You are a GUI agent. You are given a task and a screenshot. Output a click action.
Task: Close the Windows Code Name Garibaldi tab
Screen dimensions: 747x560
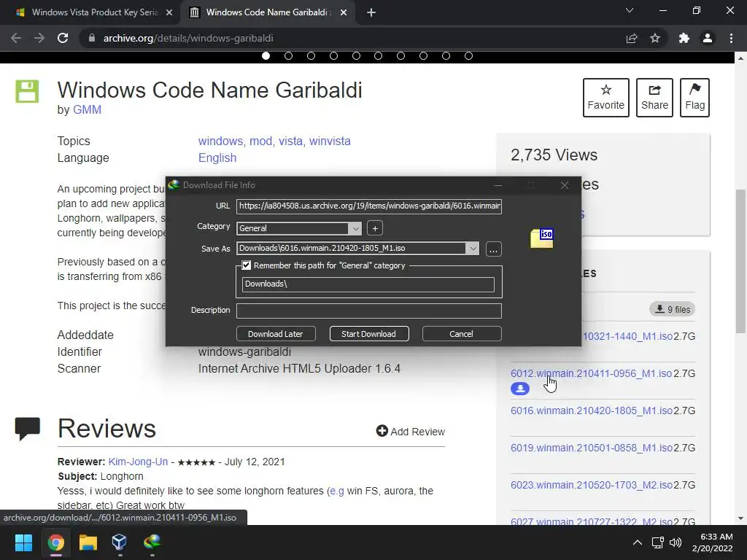coord(344,12)
